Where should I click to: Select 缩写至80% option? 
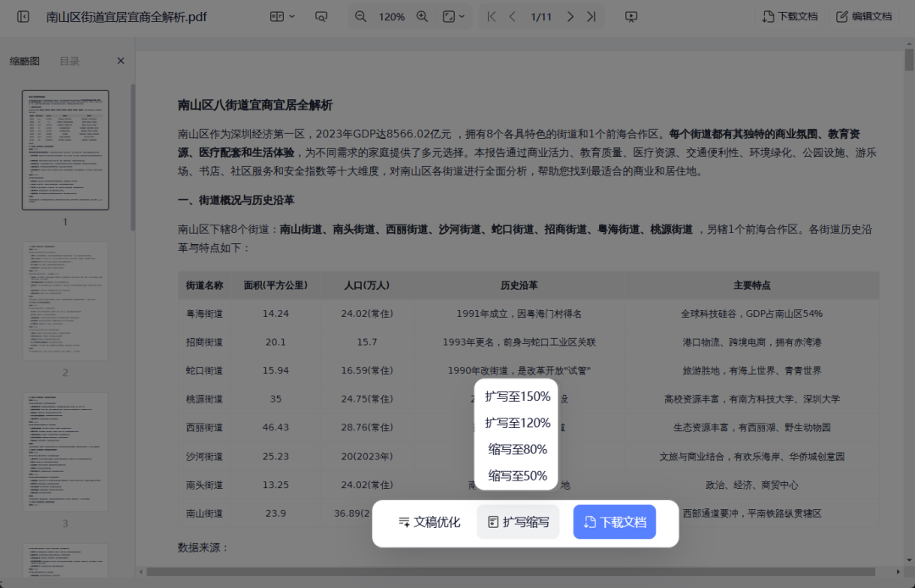tap(518, 449)
